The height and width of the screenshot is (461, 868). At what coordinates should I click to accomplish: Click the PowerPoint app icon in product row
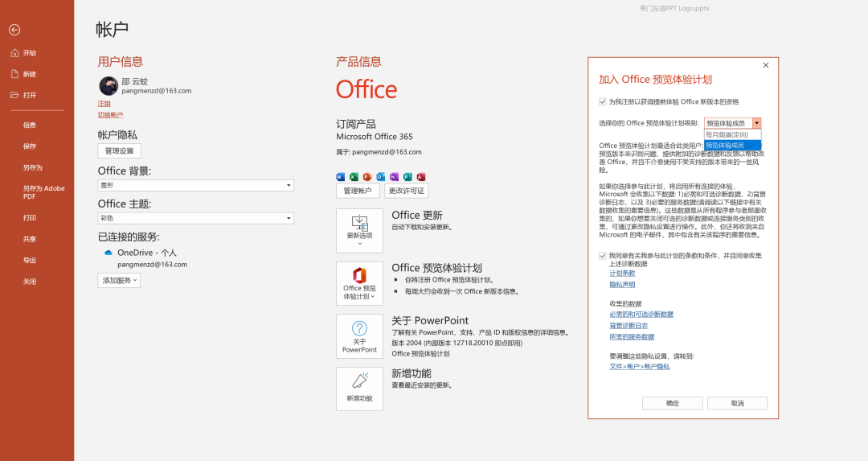[x=367, y=177]
